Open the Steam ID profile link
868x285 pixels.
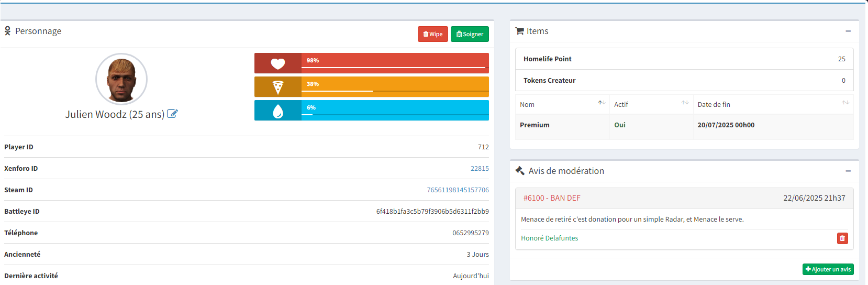click(458, 190)
